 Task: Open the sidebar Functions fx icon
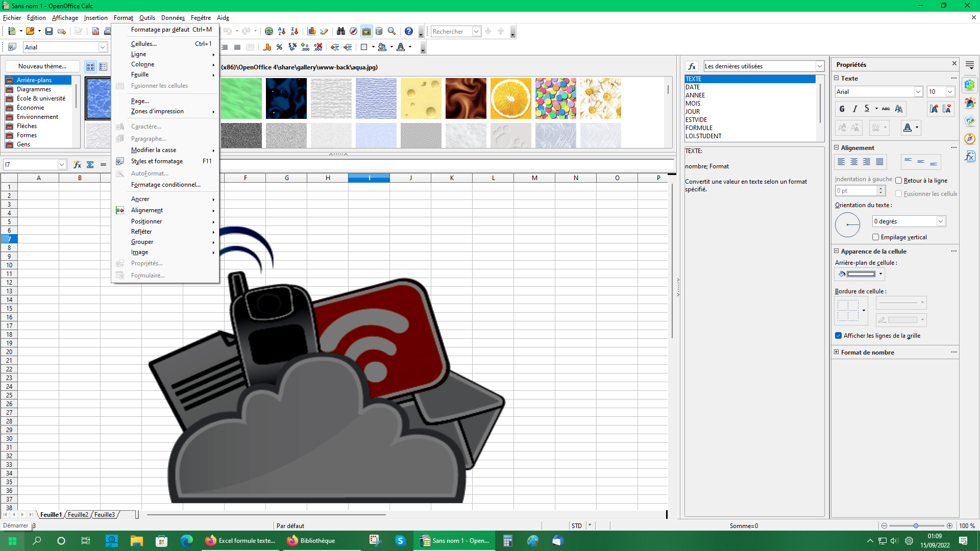click(970, 156)
